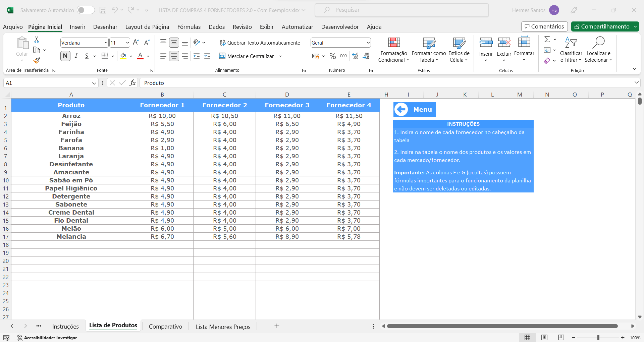644x342 pixels.
Task: Click the Menu back button
Action: [415, 109]
